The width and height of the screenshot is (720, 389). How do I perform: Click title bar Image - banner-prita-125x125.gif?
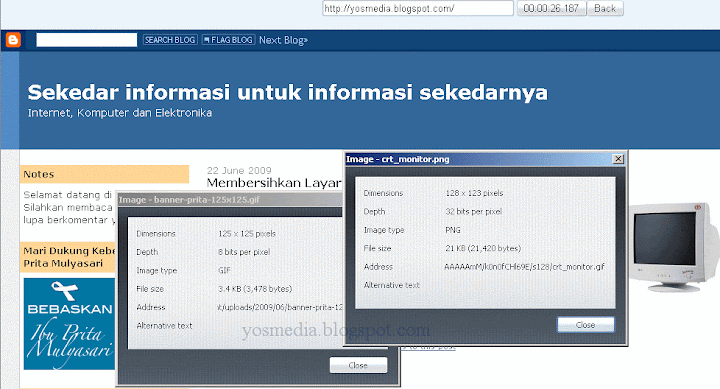[x=230, y=200]
